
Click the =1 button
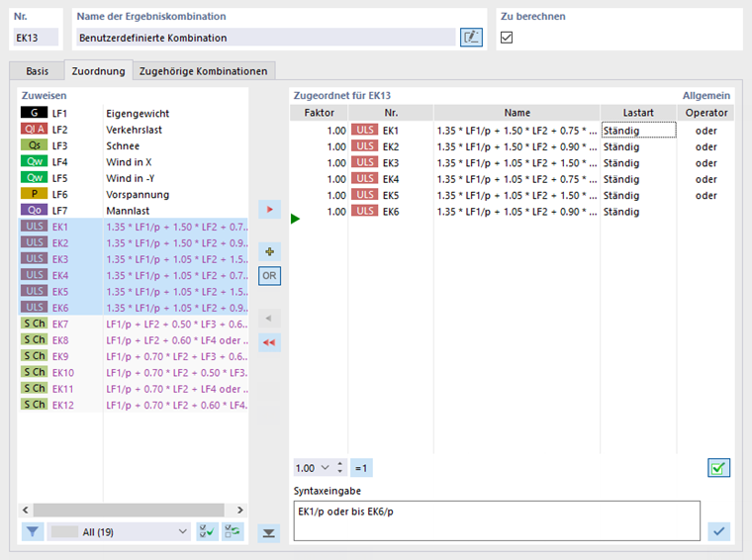click(x=361, y=468)
